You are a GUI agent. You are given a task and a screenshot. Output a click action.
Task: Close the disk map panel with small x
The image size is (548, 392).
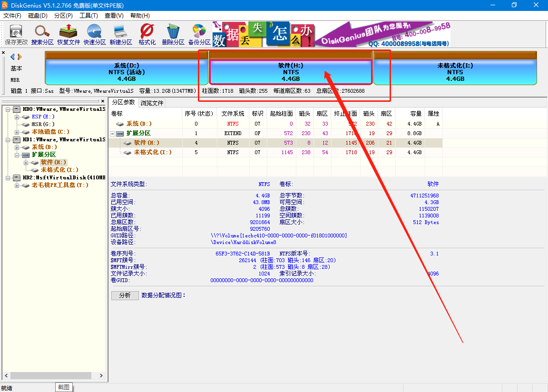coord(3,53)
